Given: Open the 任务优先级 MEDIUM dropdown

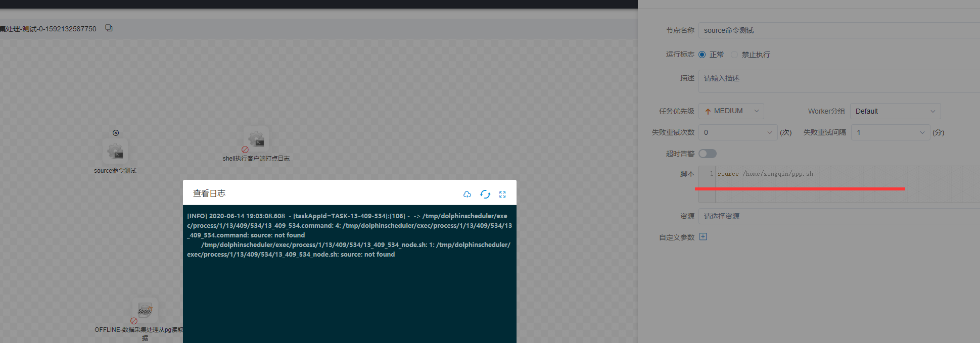Looking at the screenshot, I should 731,111.
